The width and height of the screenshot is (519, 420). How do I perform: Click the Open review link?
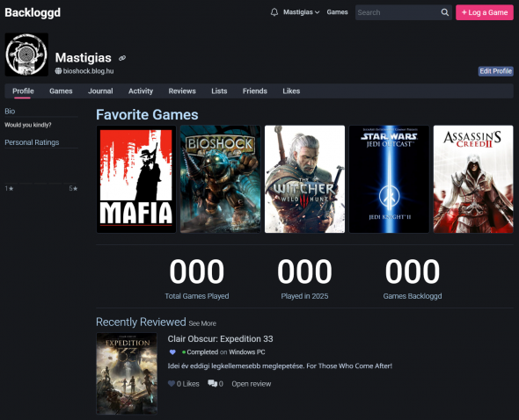tap(252, 384)
